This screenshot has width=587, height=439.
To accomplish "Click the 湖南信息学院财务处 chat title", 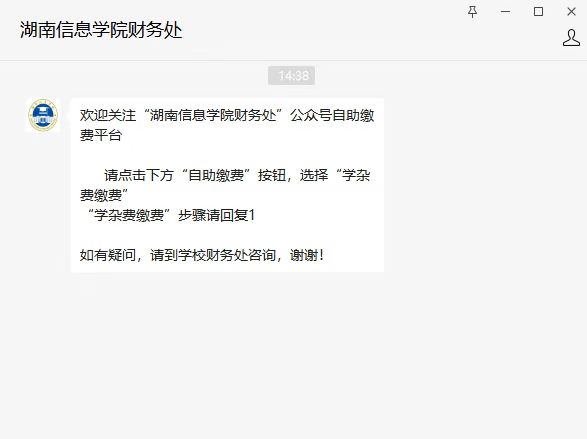I will [101, 30].
